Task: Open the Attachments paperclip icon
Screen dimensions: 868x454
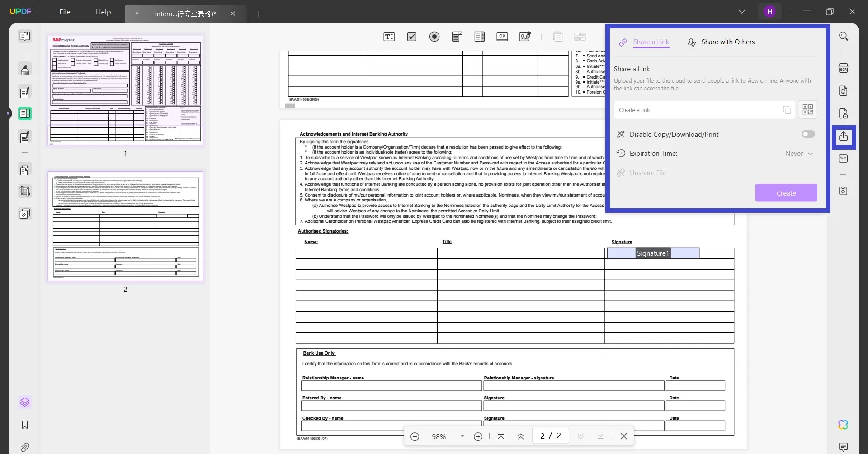Action: tap(25, 447)
